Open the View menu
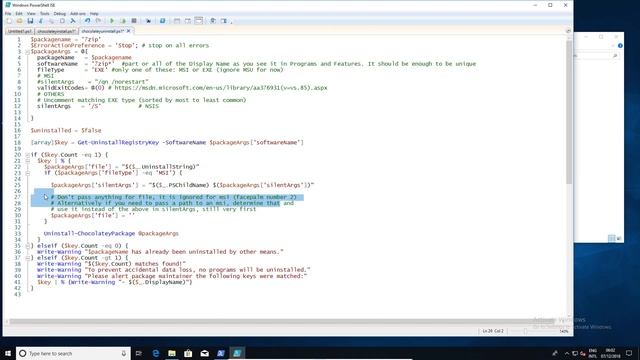The width and height of the screenshot is (640, 360). [31, 13]
